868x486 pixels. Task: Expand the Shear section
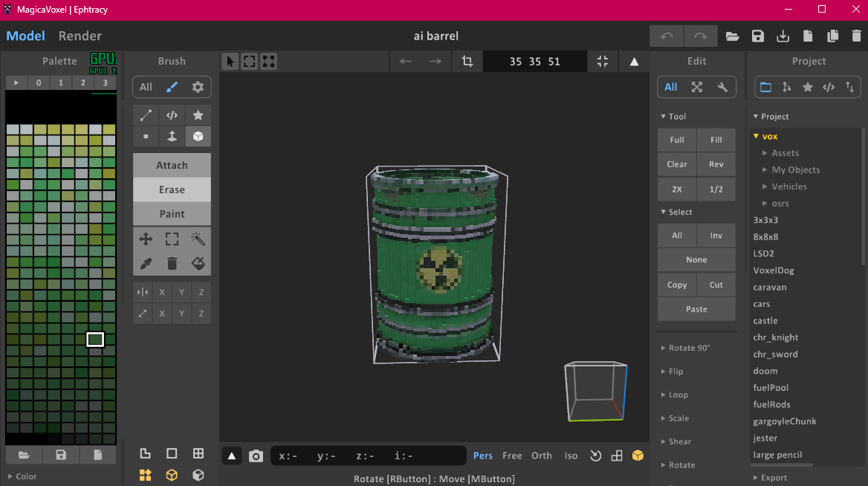point(676,441)
